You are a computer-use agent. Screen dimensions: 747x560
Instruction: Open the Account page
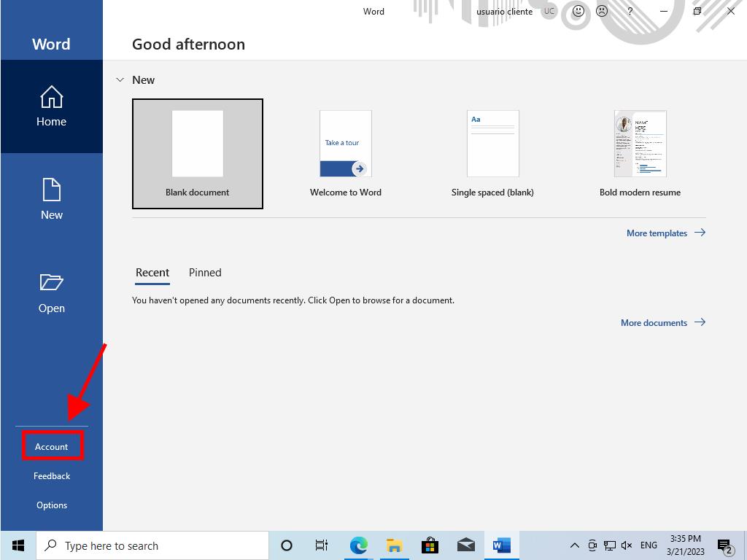click(52, 446)
